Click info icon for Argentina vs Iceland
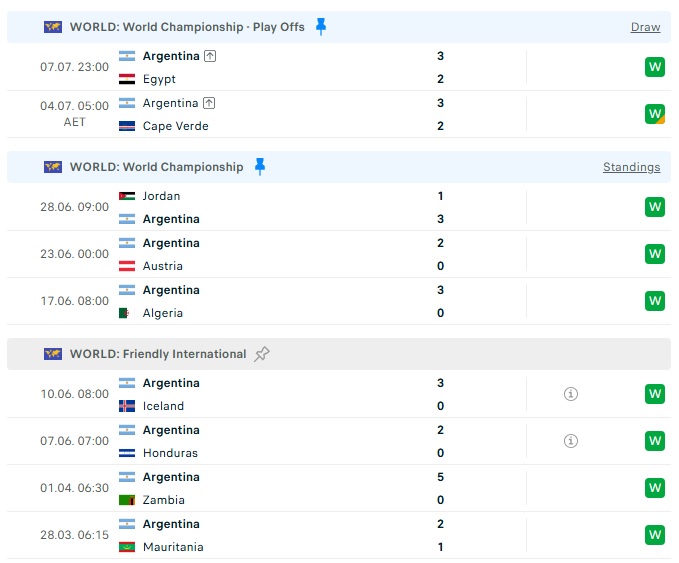This screenshot has width=679, height=563. point(571,394)
